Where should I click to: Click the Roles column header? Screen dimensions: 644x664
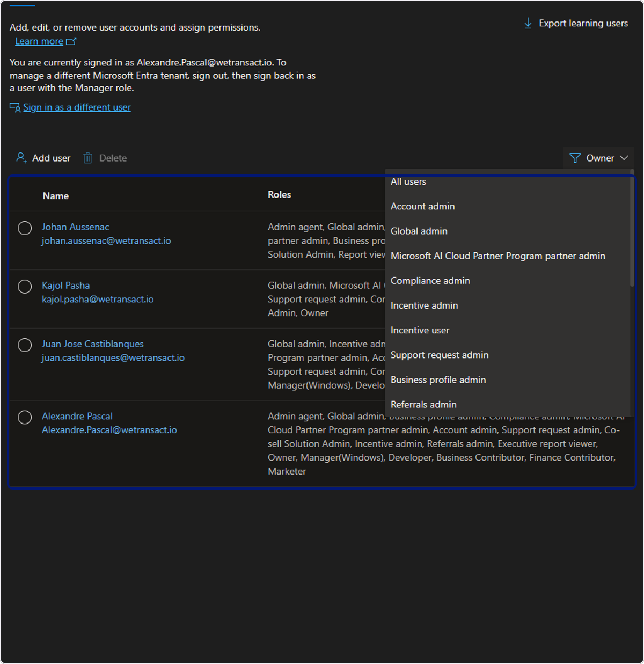pyautogui.click(x=280, y=194)
